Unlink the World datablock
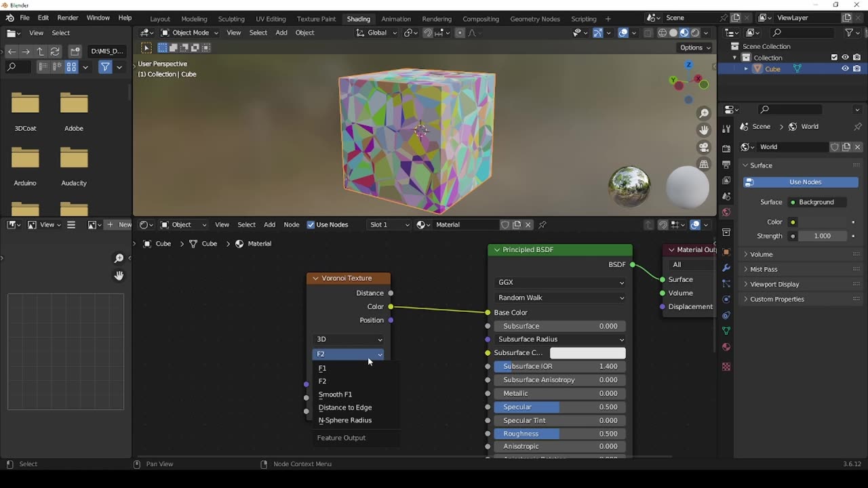 (x=857, y=147)
